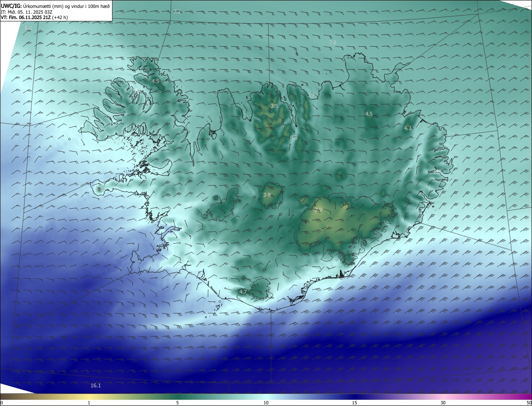Click the 10 tick on the color scale
Image resolution: width=532 pixels, height=406 pixels.
click(x=266, y=403)
